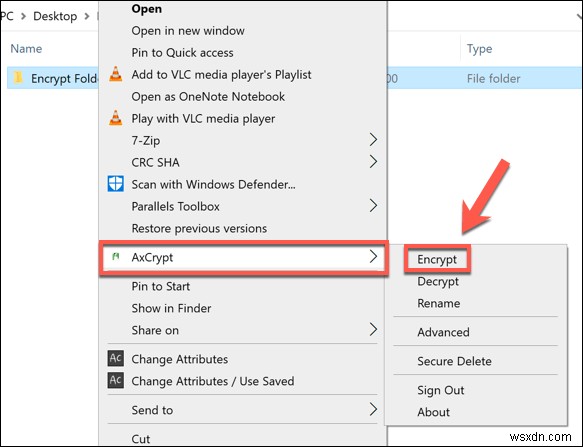Open the breadcrumb chevron before Desktop
Viewport: 583px width, 447px height.
[23, 16]
